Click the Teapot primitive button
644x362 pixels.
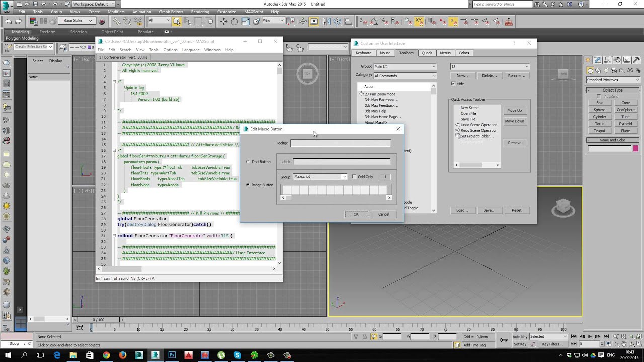[599, 131]
